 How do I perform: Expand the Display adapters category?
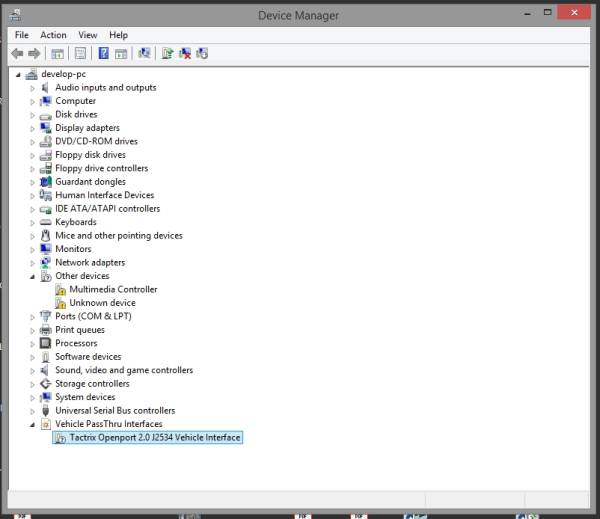click(32, 129)
